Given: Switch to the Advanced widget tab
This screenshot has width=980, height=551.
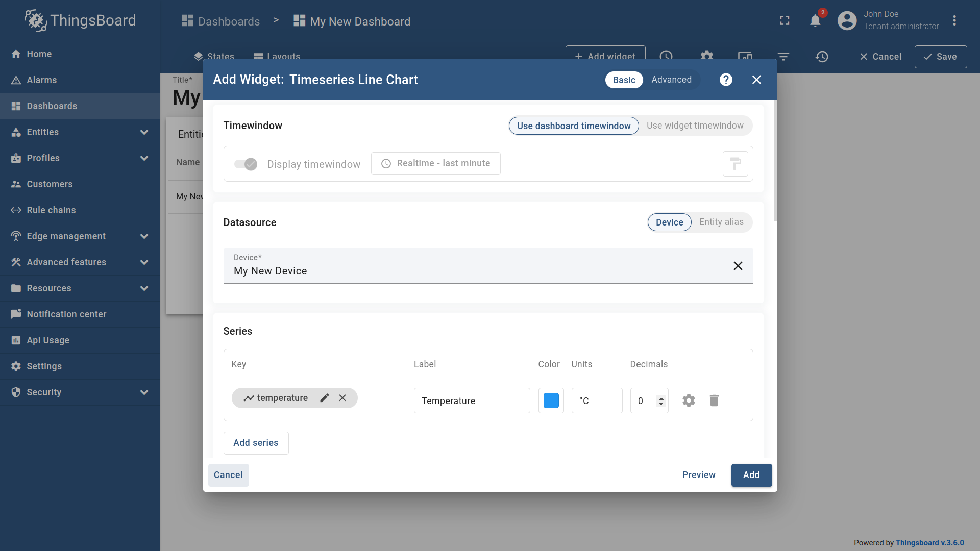Looking at the screenshot, I should [x=671, y=80].
